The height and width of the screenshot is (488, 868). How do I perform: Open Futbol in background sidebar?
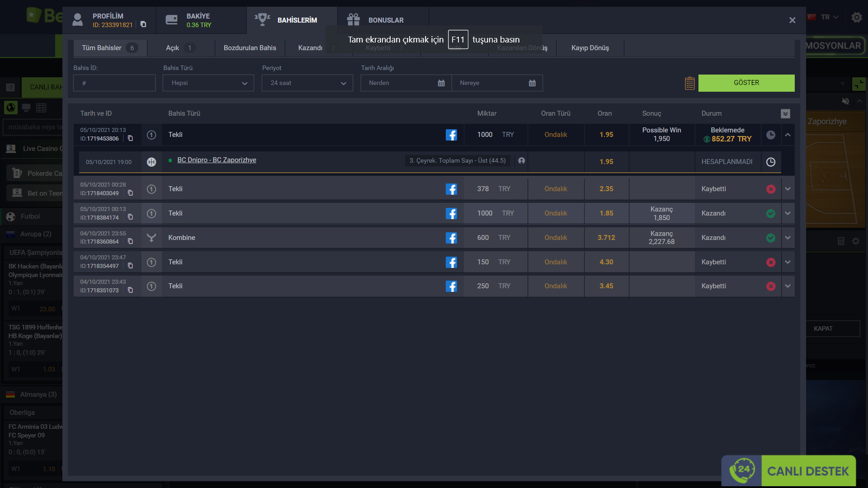(x=30, y=216)
